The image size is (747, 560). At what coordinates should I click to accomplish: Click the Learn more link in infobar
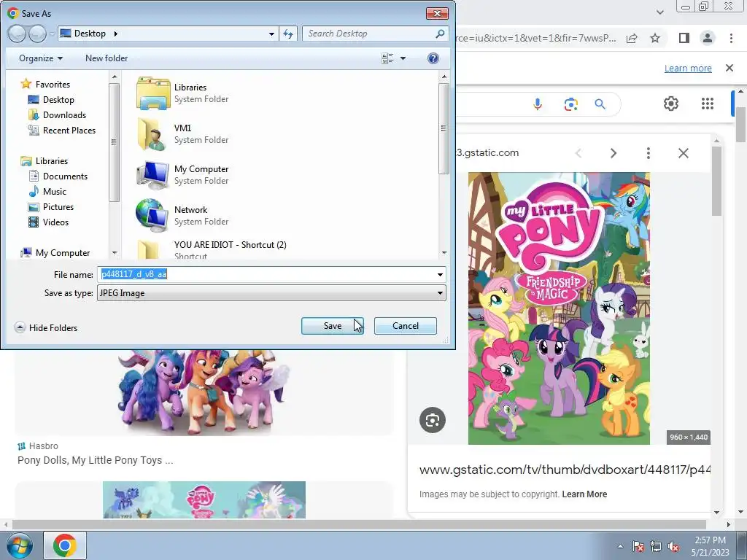point(688,68)
